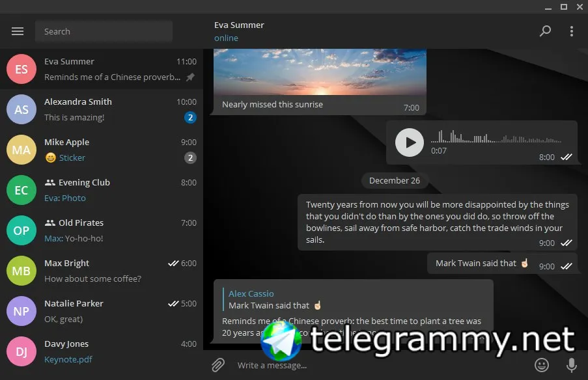The image size is (588, 380).
Task: Click the How about some coffee? preview
Action: click(93, 278)
